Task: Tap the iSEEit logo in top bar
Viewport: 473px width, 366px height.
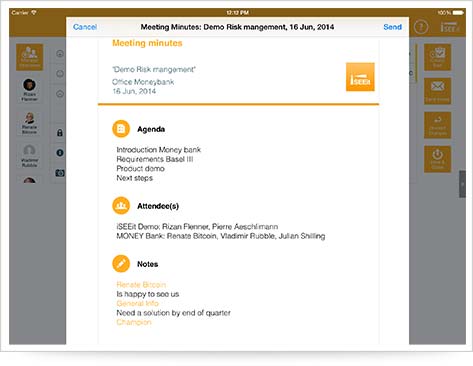Action: point(450,27)
